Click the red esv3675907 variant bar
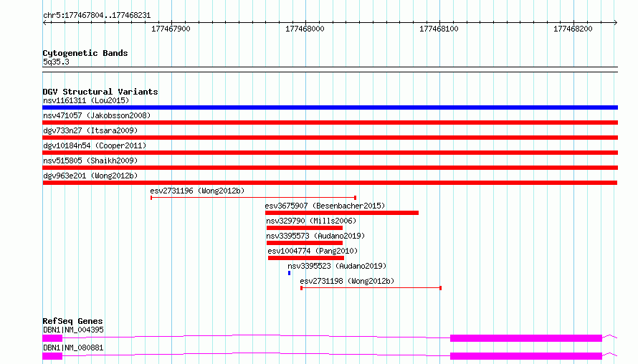This screenshot has width=638, height=364. (x=342, y=213)
